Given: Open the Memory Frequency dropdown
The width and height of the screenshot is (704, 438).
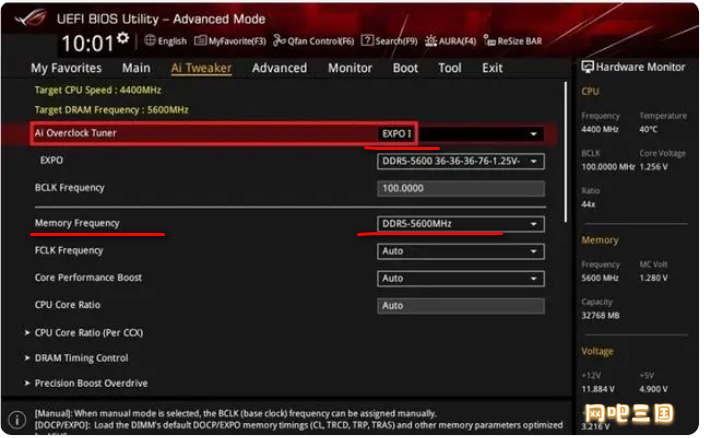Looking at the screenshot, I should point(461,224).
